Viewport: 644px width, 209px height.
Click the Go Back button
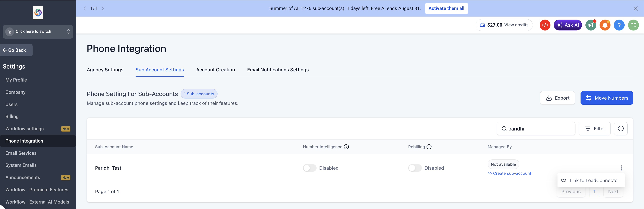16,50
